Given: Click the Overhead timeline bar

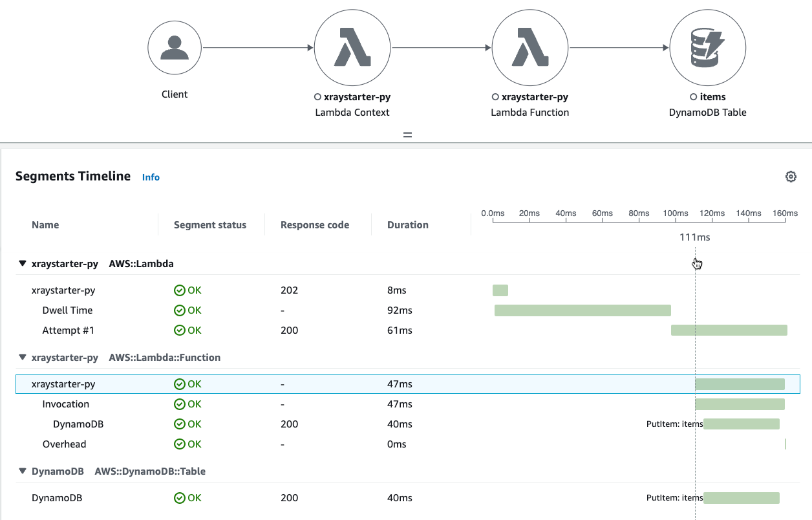Looking at the screenshot, I should (x=785, y=444).
